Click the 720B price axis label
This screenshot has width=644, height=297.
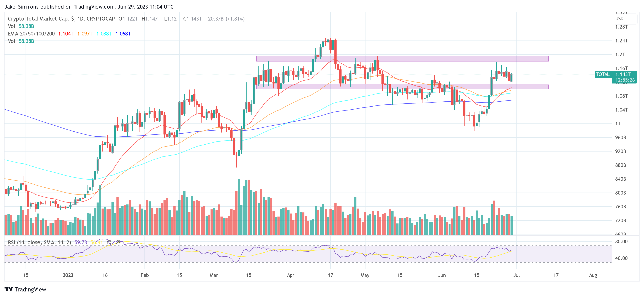point(621,220)
